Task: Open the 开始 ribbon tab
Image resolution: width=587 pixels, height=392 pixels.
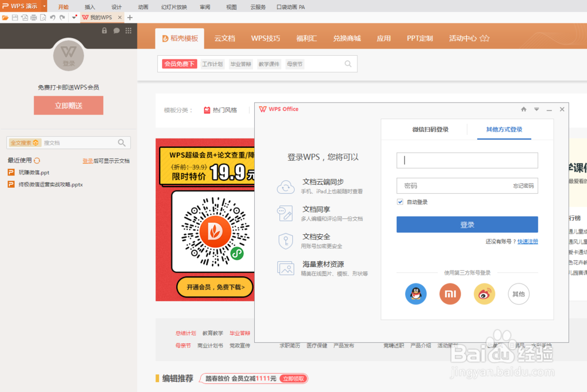Action: click(63, 7)
